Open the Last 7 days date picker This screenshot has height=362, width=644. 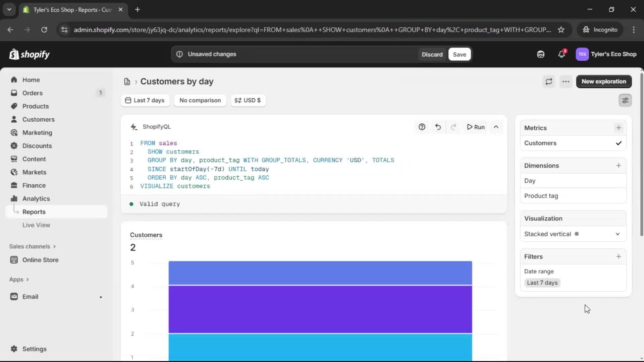point(145,100)
